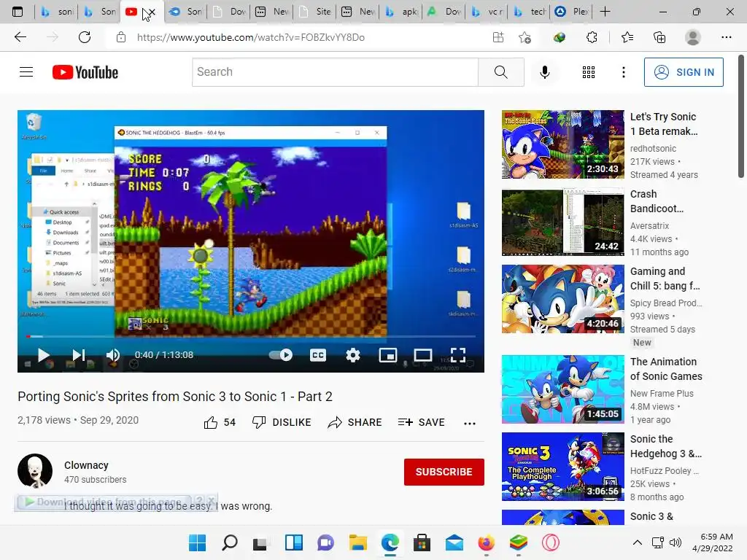
Task: Open the Clownacy channel avatar
Action: click(35, 471)
